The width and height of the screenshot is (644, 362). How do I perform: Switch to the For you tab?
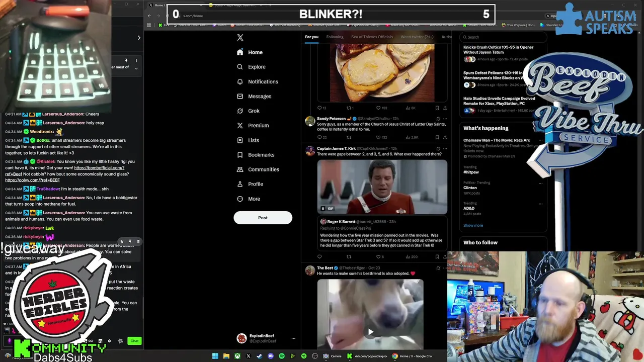click(x=311, y=37)
